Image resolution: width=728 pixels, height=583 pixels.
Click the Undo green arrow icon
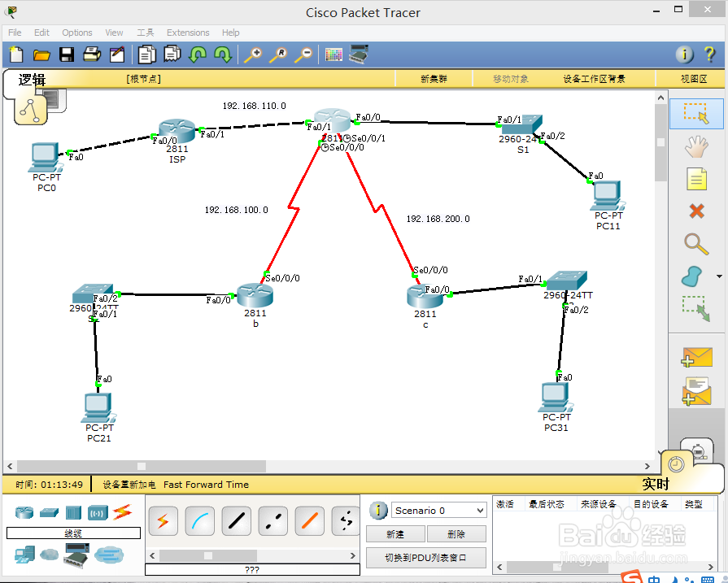click(x=198, y=54)
